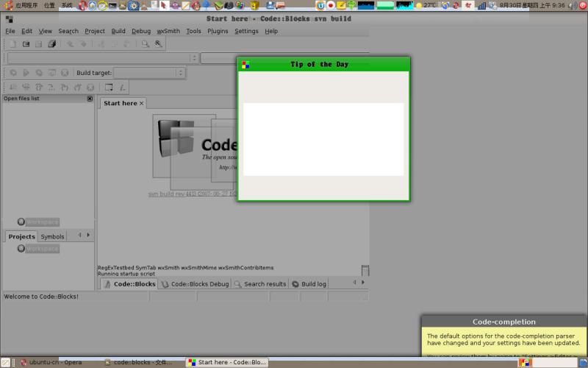This screenshot has width=588, height=368.
Task: Open the Build menu
Action: coord(118,31)
